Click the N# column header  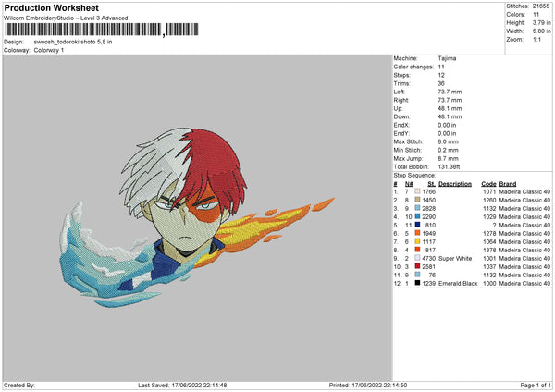(409, 184)
